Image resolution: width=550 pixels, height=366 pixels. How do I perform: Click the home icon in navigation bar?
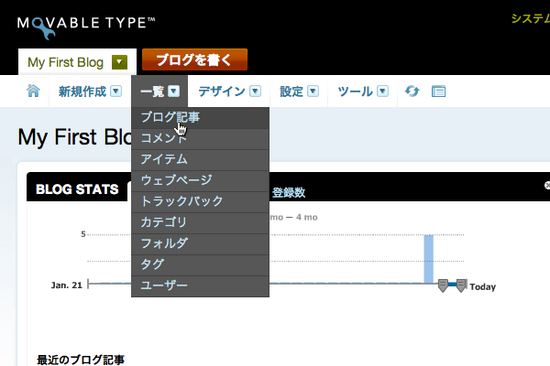pyautogui.click(x=33, y=91)
